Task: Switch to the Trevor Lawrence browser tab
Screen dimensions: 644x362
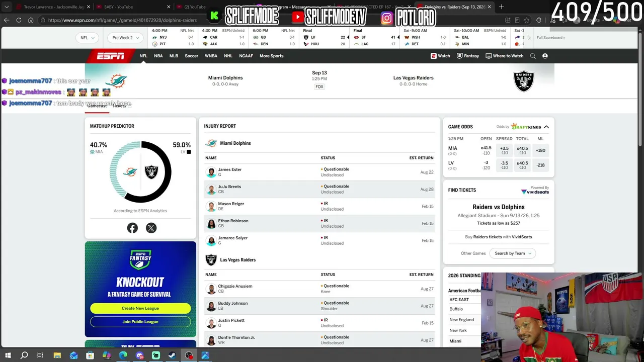Action: (52, 7)
